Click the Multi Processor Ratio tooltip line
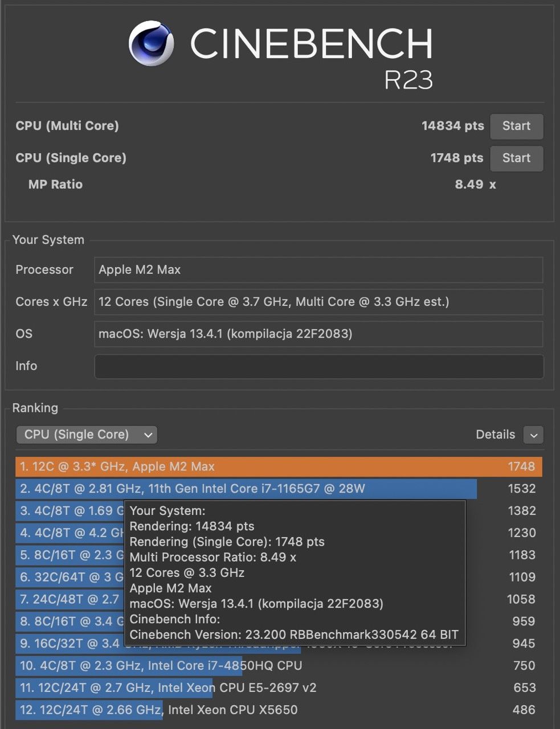560x729 pixels. (x=213, y=557)
